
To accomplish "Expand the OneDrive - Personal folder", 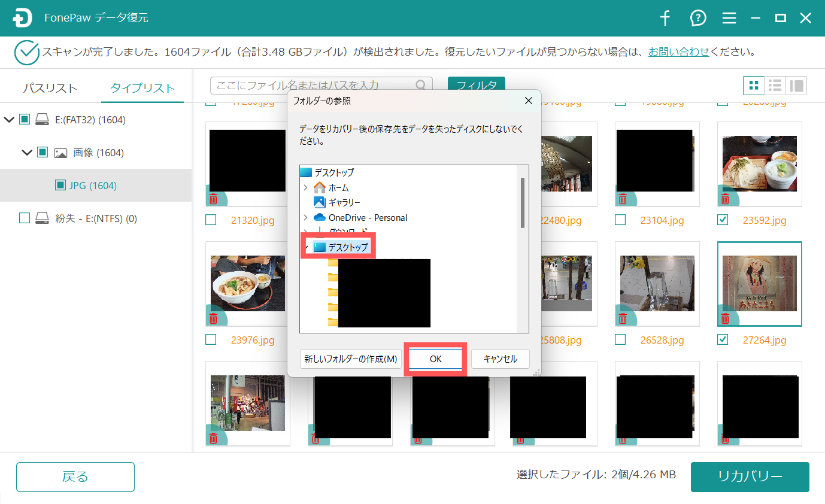I will 306,217.
